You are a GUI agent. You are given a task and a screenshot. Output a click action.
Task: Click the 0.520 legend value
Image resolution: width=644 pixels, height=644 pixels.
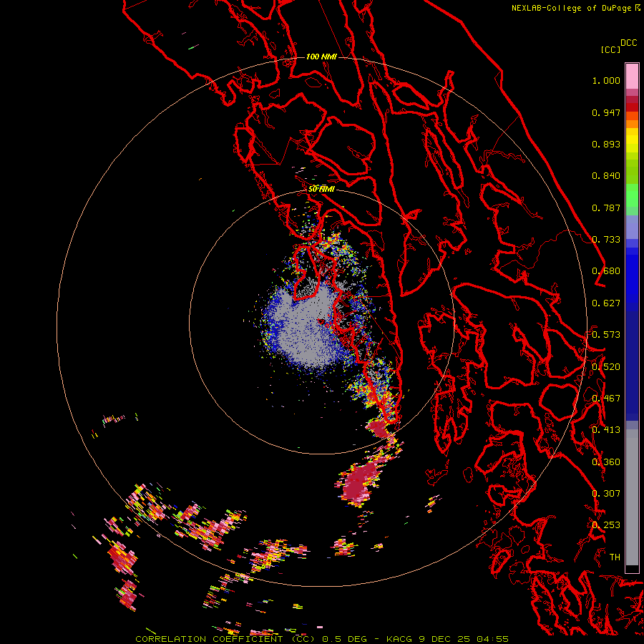(606, 367)
